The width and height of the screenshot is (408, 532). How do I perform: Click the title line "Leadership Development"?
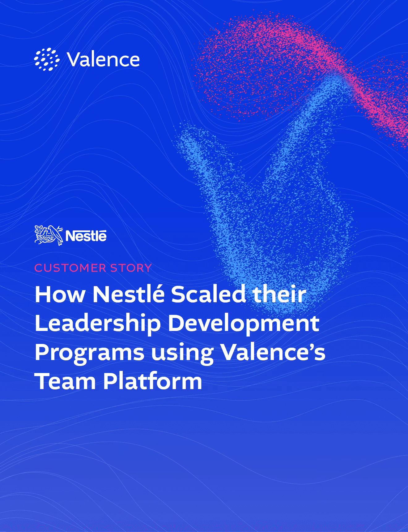(177, 324)
